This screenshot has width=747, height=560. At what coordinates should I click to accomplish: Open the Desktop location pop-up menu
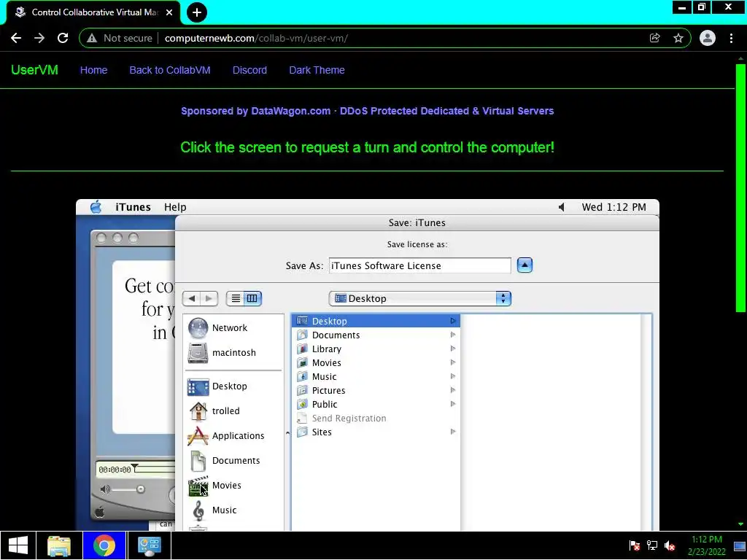(x=419, y=298)
